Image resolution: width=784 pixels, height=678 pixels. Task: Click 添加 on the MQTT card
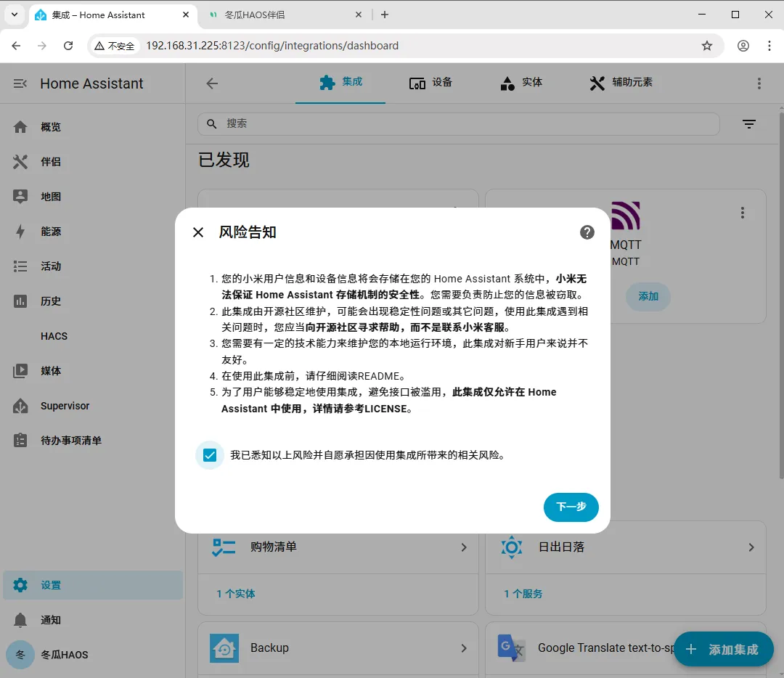(648, 296)
